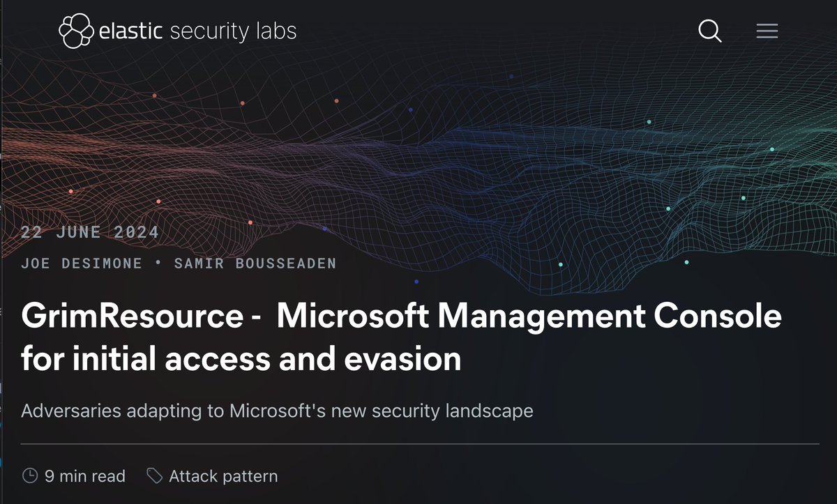This screenshot has width=837, height=504.
Task: Click the magnifying glass in the top bar
Action: pyautogui.click(x=709, y=31)
